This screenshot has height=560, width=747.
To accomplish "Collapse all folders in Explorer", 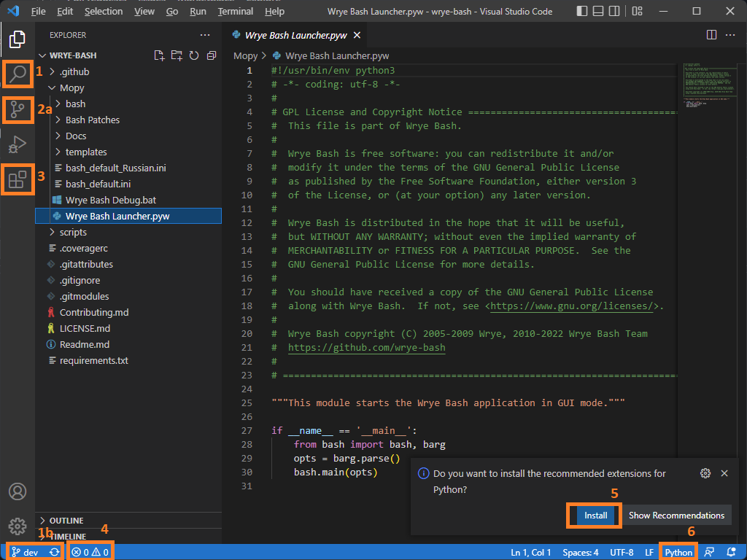I will tap(212, 55).
